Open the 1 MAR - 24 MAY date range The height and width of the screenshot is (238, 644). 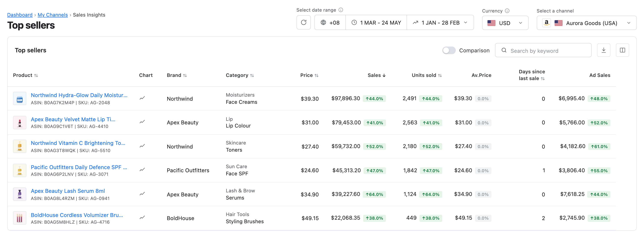(376, 23)
